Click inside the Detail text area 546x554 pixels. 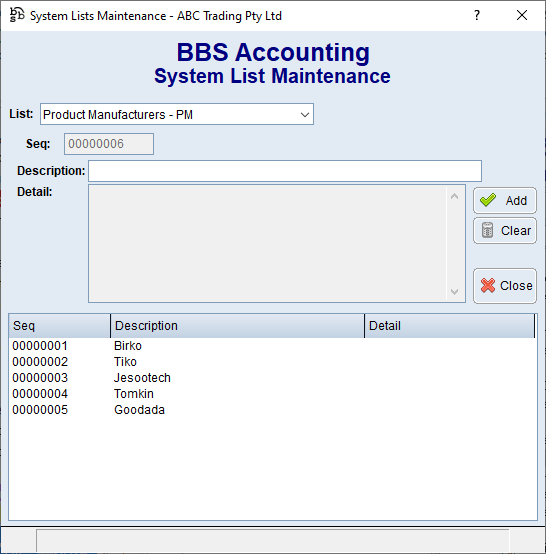click(x=268, y=244)
